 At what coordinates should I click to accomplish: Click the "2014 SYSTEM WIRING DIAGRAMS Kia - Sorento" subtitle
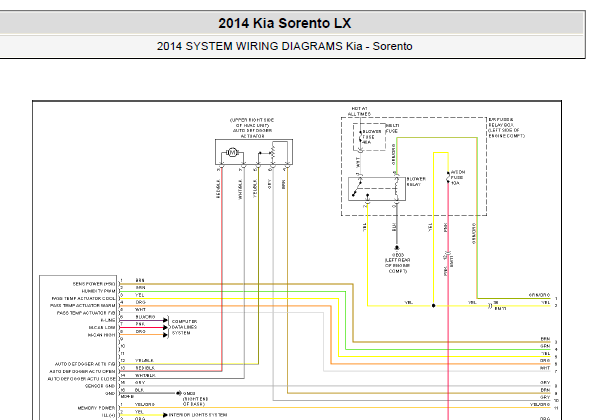click(284, 46)
